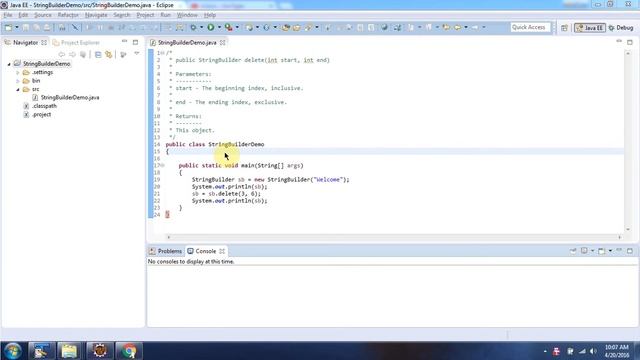Click the Back to previous edit arrow
The height and width of the screenshot is (360, 640).
pyautogui.click(x=447, y=27)
